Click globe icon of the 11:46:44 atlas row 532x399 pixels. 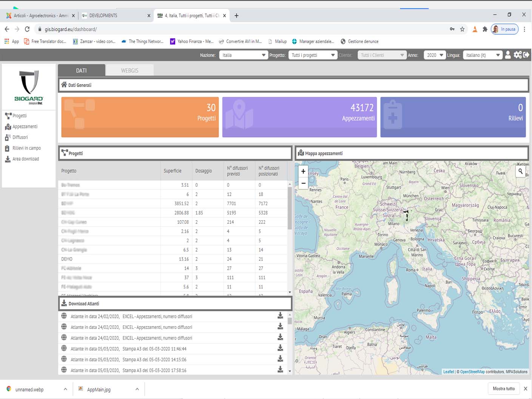point(64,348)
